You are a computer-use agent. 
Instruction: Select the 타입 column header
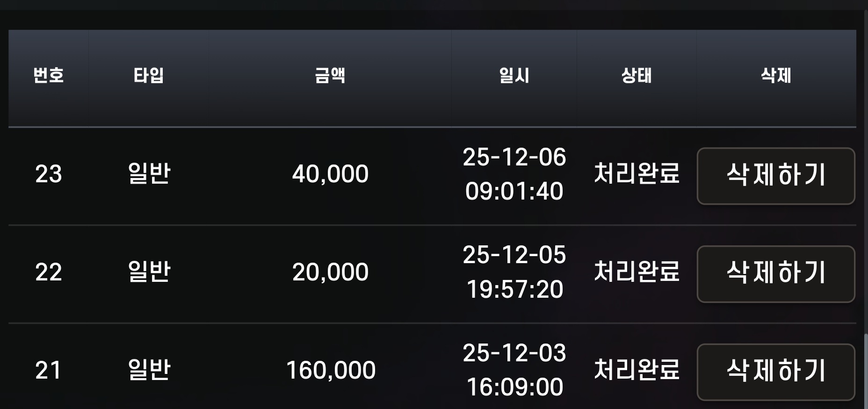[x=149, y=75]
